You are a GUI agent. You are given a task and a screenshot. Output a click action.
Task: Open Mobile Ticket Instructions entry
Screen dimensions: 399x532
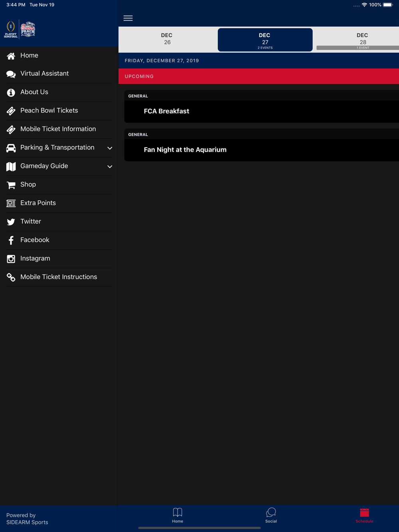[59, 277]
